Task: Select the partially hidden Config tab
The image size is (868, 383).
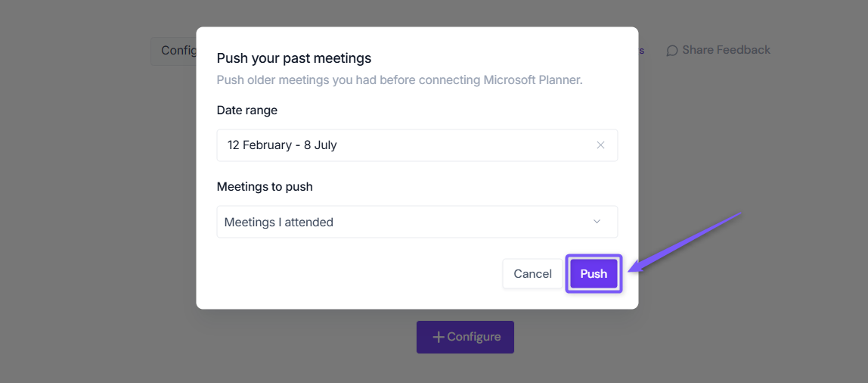Action: (x=174, y=51)
